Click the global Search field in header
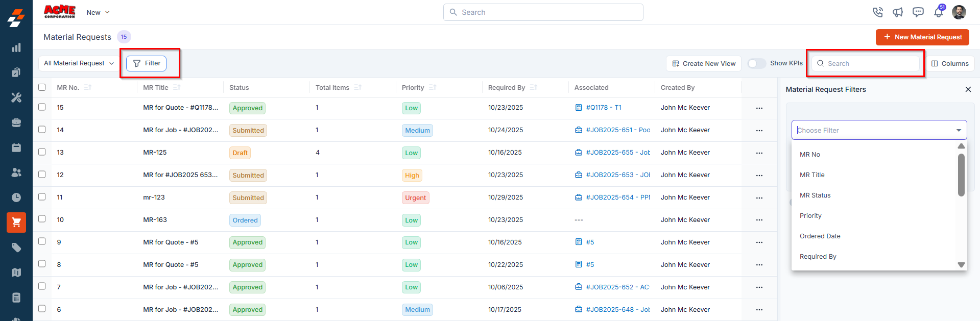Viewport: 980px width, 321px height. [x=543, y=12]
